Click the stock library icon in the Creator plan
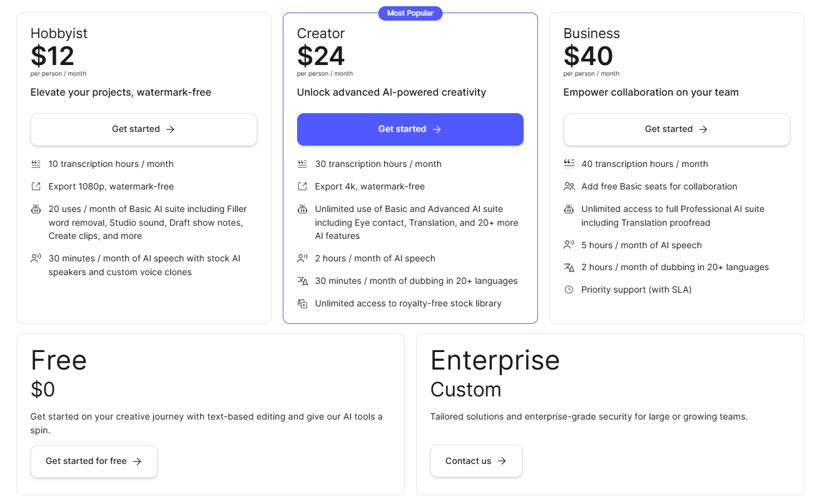 [x=302, y=303]
